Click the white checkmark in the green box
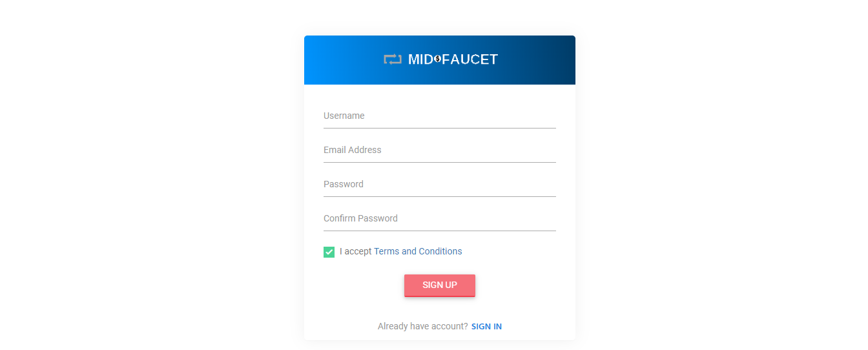The height and width of the screenshot is (350, 868). (329, 252)
